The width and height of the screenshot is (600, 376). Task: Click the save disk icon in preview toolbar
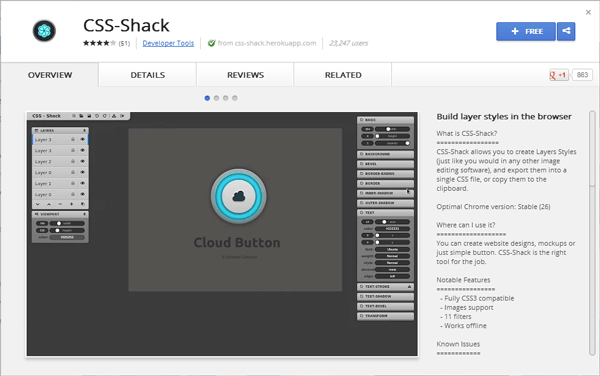pyautogui.click(x=89, y=116)
